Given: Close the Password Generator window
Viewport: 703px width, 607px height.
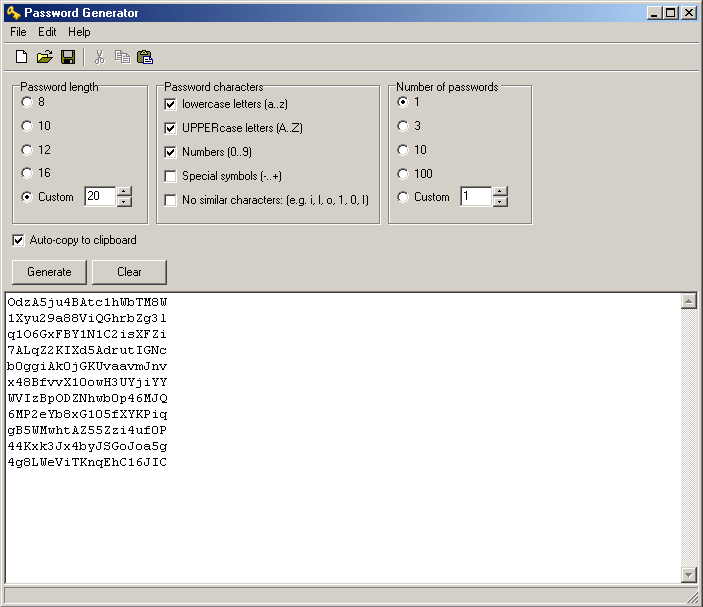Looking at the screenshot, I should (689, 13).
